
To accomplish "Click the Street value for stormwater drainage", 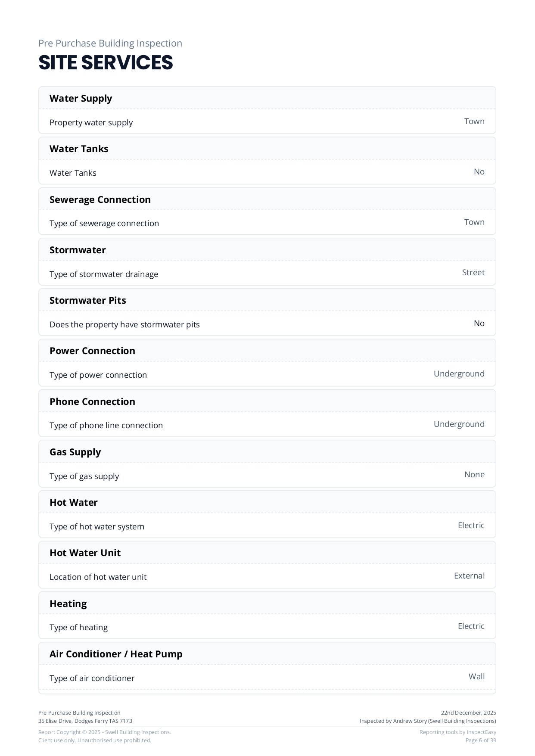I will (473, 272).
